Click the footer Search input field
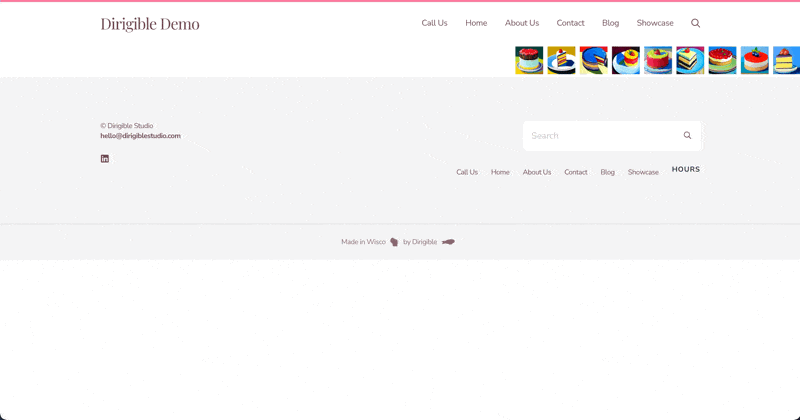The height and width of the screenshot is (420, 800). coord(602,136)
